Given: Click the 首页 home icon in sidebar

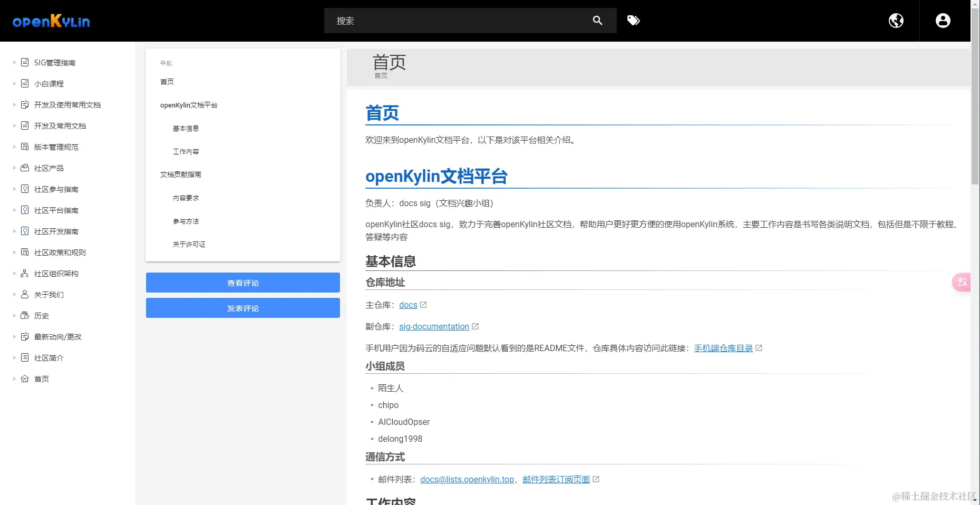Looking at the screenshot, I should click(x=25, y=378).
